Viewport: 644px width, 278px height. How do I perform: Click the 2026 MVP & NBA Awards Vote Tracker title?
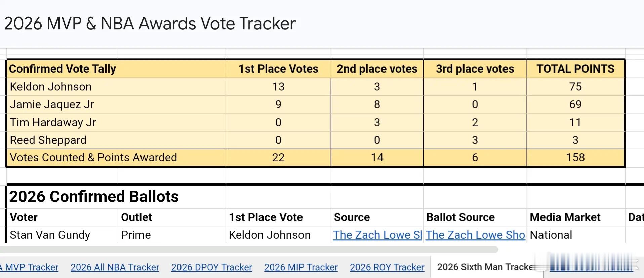click(150, 24)
